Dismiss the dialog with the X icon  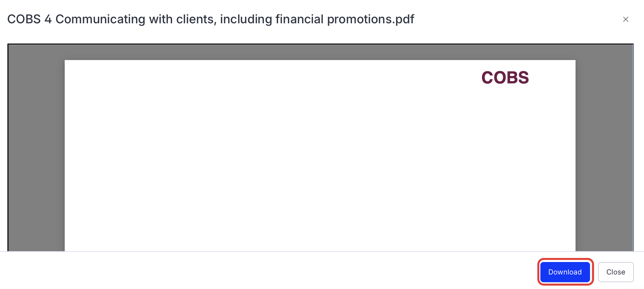point(625,19)
